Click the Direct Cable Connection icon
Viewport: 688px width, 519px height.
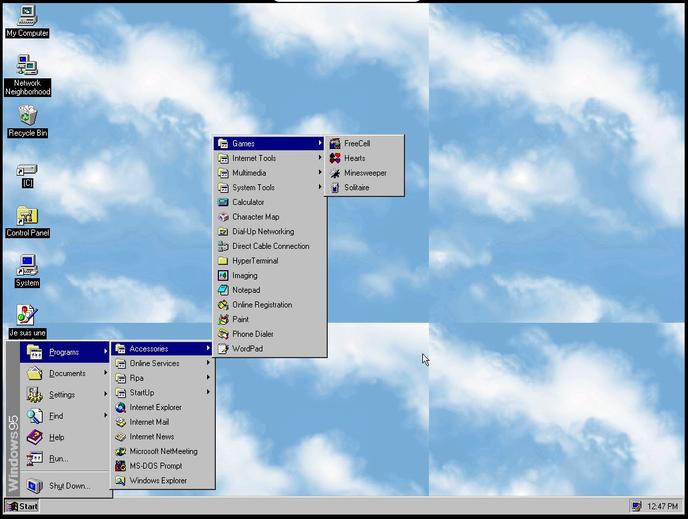pyautogui.click(x=223, y=246)
